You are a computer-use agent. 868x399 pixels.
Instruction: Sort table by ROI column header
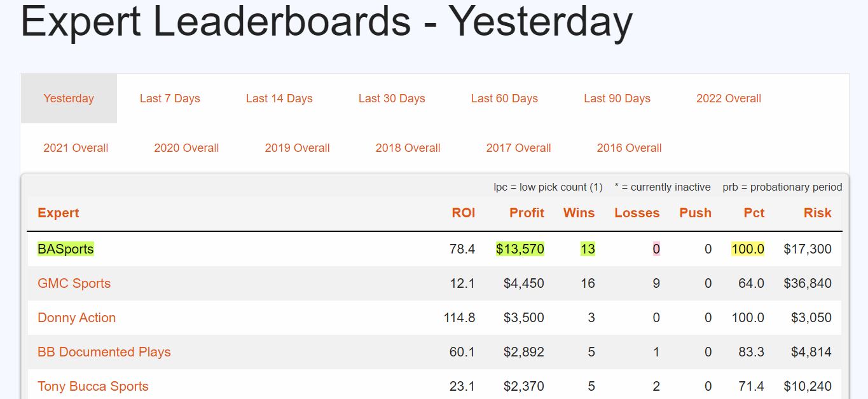tap(463, 213)
